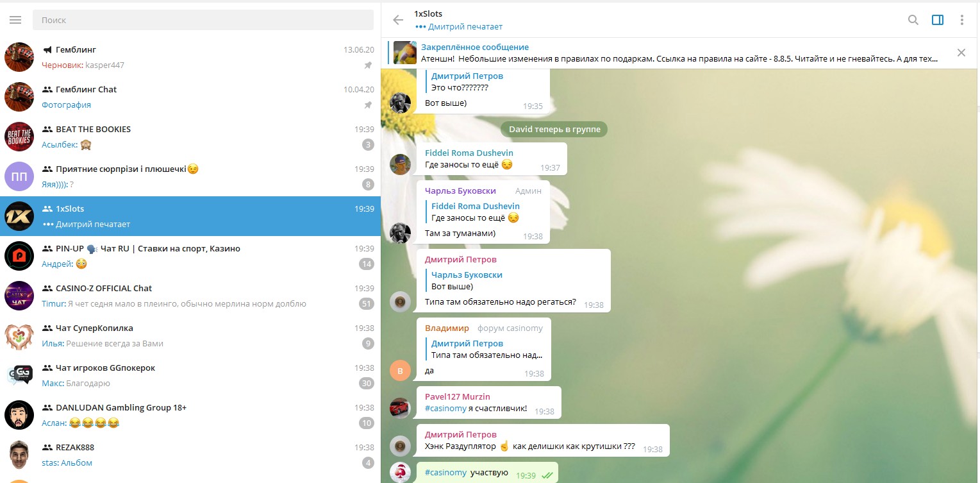
Task: Click the BEAT THE BOOKIES avatar
Action: 19,137
